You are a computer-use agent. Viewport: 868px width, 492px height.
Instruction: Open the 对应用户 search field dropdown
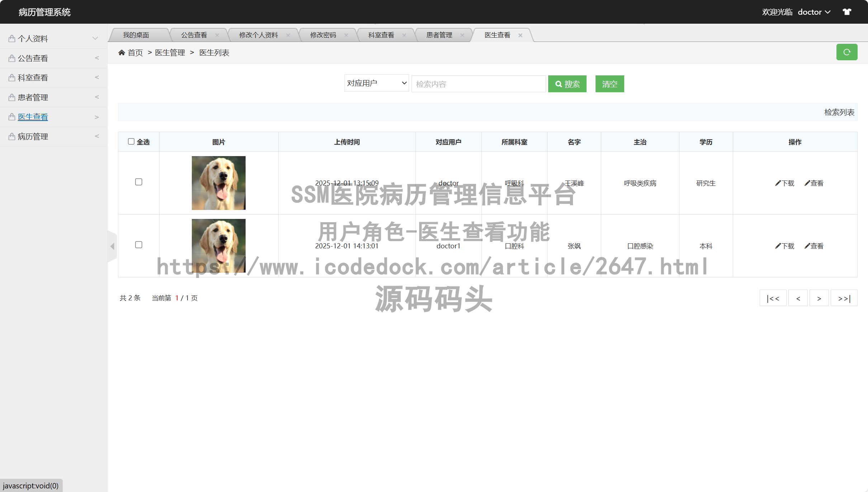(376, 83)
